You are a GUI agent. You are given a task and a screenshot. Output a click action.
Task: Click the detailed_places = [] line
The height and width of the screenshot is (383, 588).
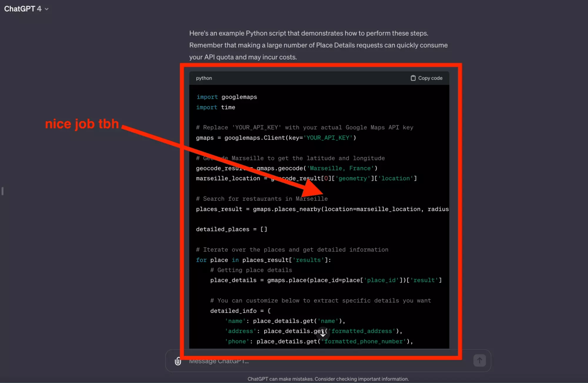[x=231, y=229]
